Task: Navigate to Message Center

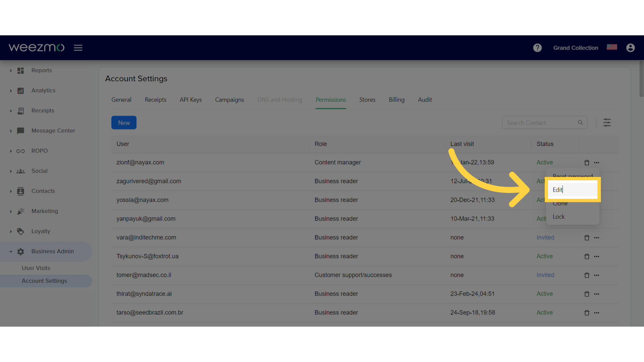Action: (53, 130)
